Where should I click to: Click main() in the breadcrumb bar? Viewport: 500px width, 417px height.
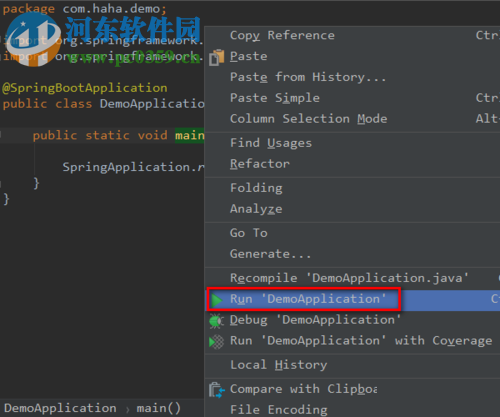(x=159, y=408)
